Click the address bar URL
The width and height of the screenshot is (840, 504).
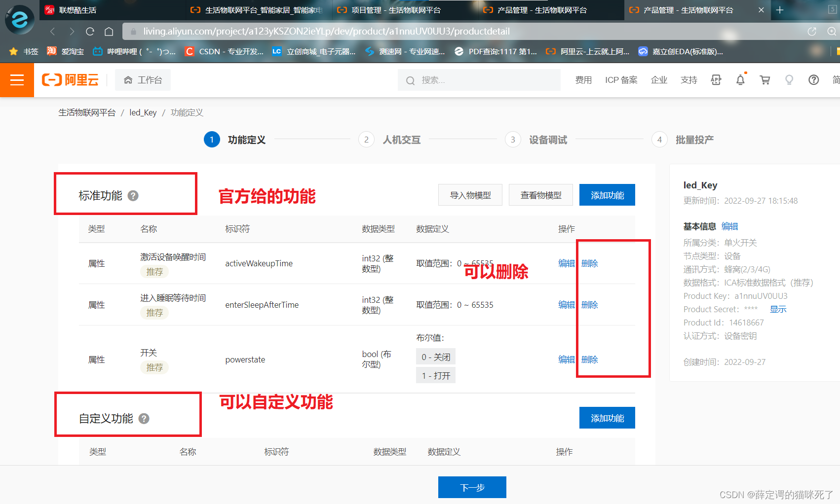(326, 32)
